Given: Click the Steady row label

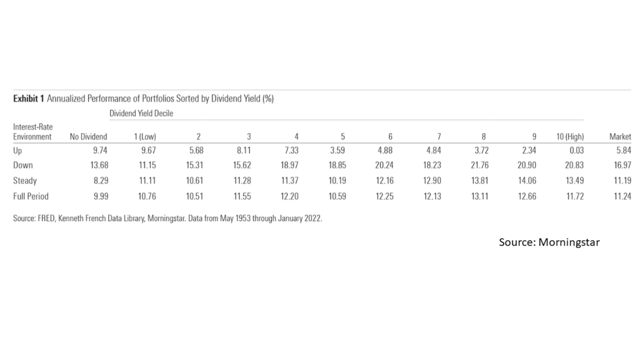Looking at the screenshot, I should click(25, 180).
